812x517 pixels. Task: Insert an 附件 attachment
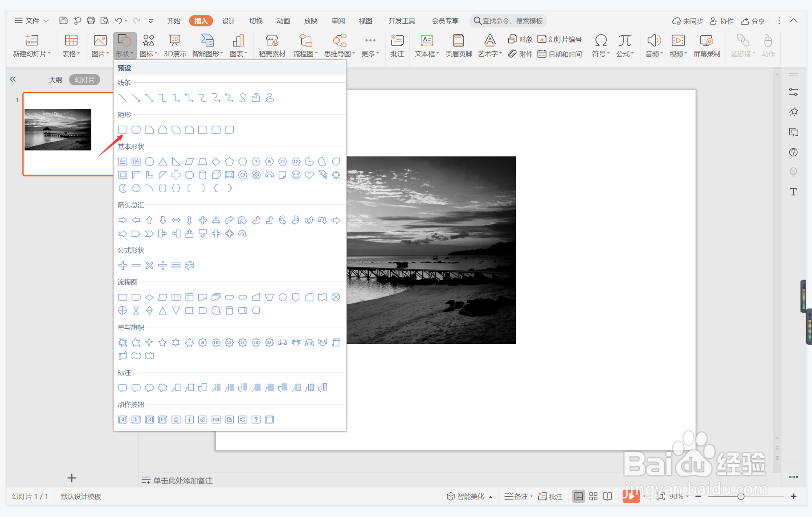pyautogui.click(x=520, y=54)
